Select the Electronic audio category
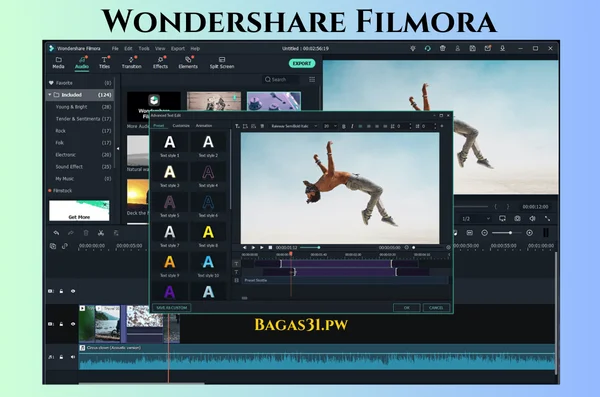600x397 pixels. coord(80,155)
